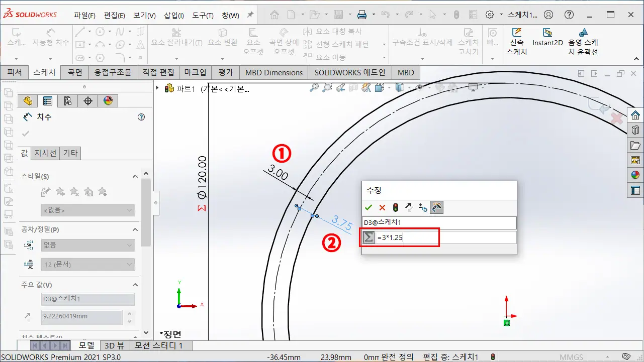
Task: Open display style options
Action: (x=401, y=88)
